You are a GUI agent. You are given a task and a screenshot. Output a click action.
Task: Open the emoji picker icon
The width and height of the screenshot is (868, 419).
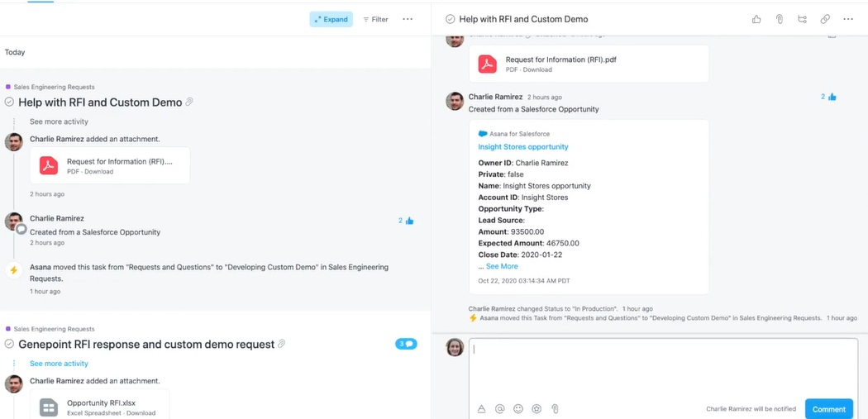(518, 409)
